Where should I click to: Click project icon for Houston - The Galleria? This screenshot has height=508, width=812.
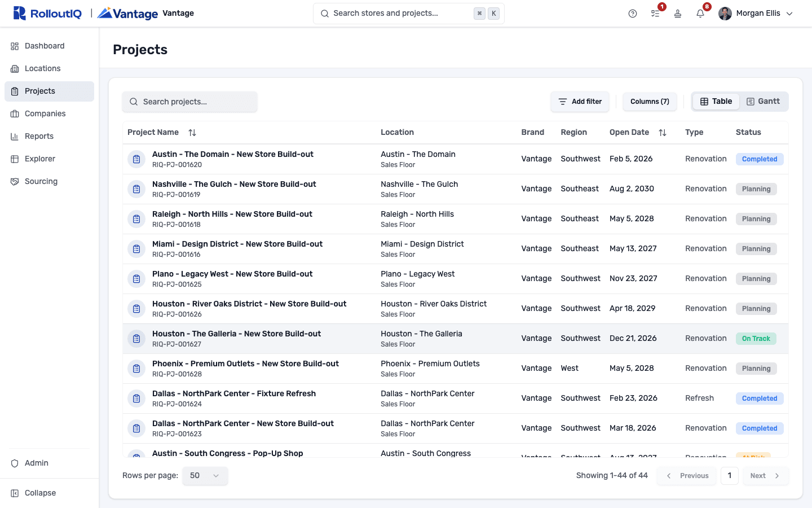point(136,339)
